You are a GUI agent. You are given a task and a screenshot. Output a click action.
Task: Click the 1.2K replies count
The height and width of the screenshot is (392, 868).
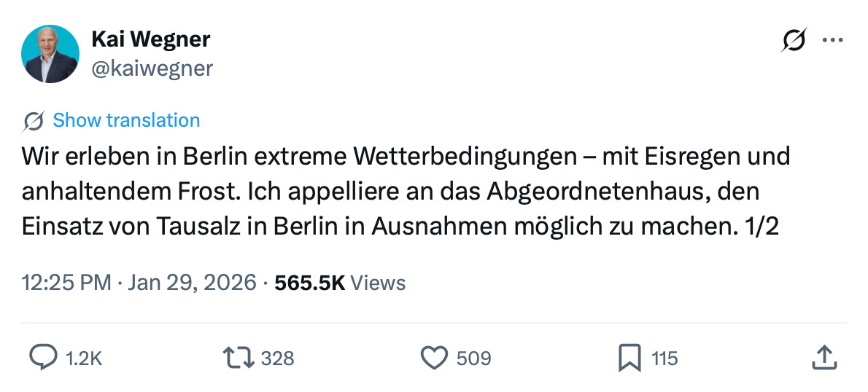pos(83,358)
